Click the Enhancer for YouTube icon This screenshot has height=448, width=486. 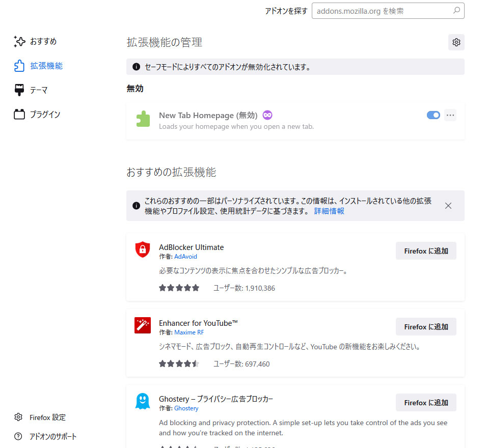143,325
